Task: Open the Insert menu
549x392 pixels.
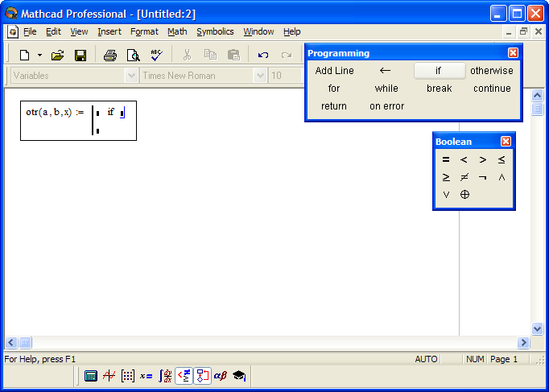Action: coord(109,32)
